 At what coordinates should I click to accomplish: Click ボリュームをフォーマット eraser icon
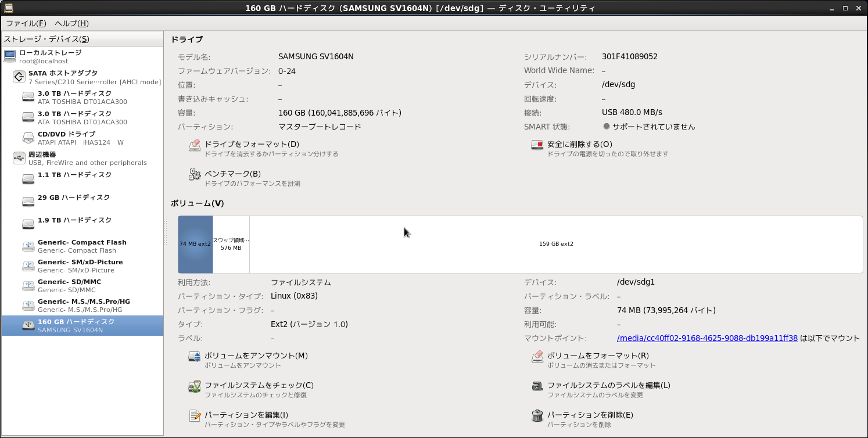(537, 357)
